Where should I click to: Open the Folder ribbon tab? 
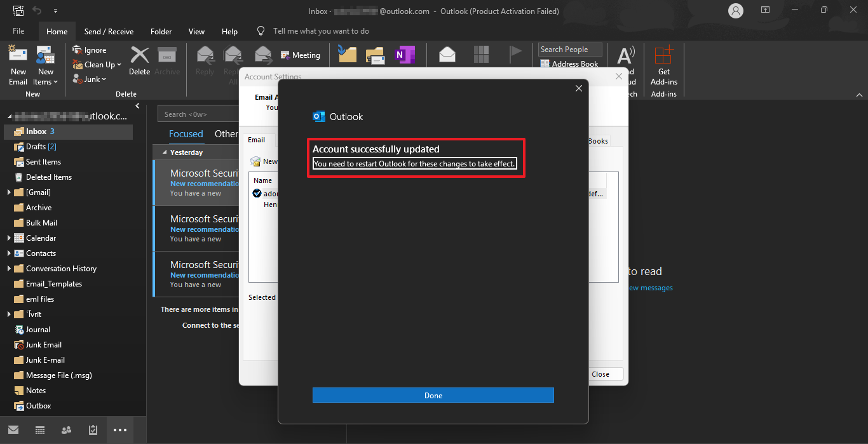161,31
